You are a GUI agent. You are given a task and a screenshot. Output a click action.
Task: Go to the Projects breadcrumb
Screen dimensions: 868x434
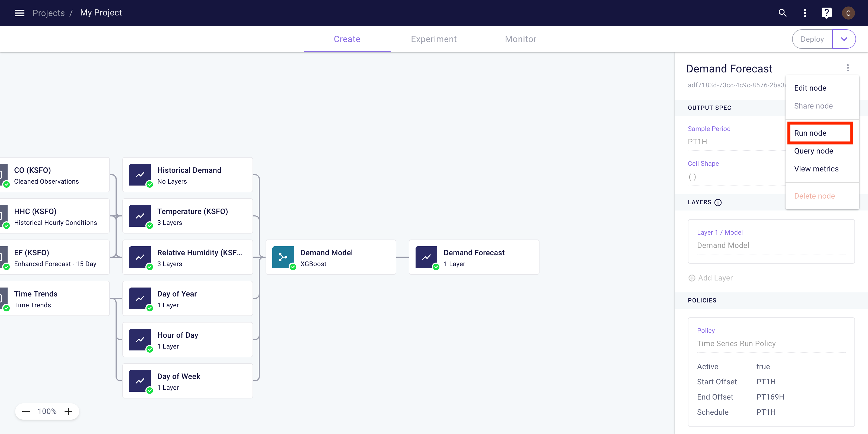(x=49, y=13)
